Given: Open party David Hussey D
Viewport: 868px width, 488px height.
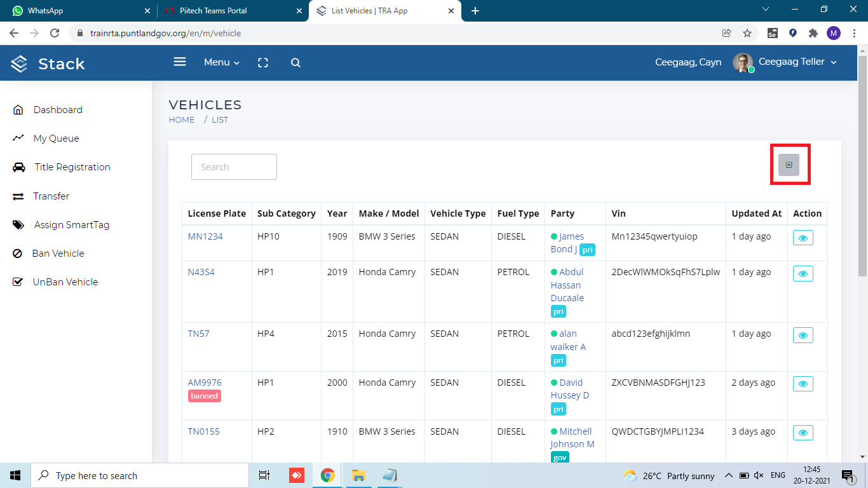Looking at the screenshot, I should point(569,389).
